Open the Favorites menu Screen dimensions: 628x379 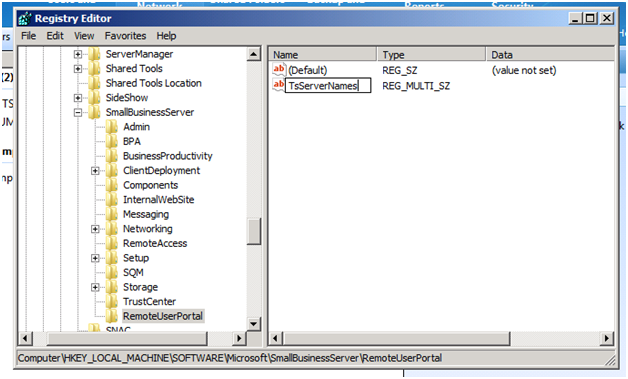125,36
